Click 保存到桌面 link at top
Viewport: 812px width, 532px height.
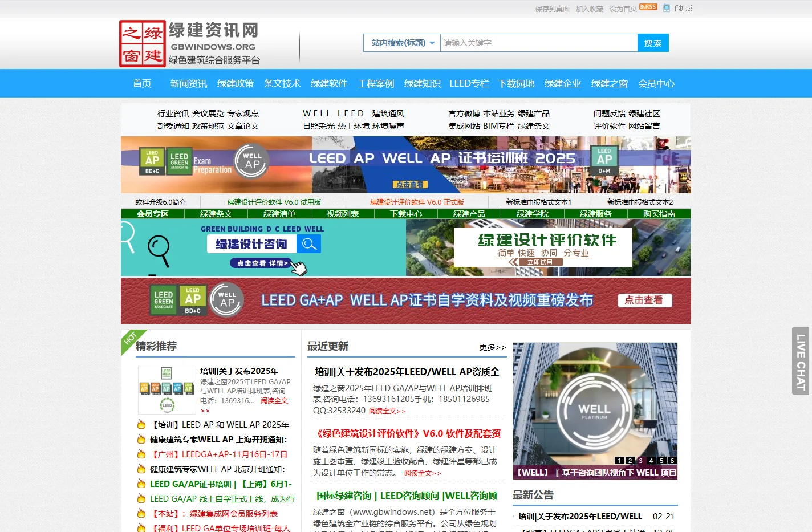[x=552, y=9]
